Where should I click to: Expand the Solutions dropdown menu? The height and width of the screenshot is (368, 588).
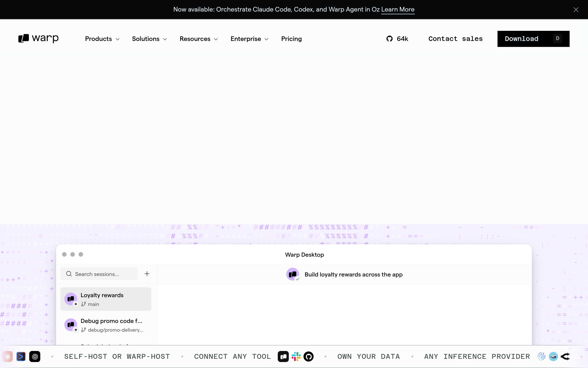click(150, 39)
